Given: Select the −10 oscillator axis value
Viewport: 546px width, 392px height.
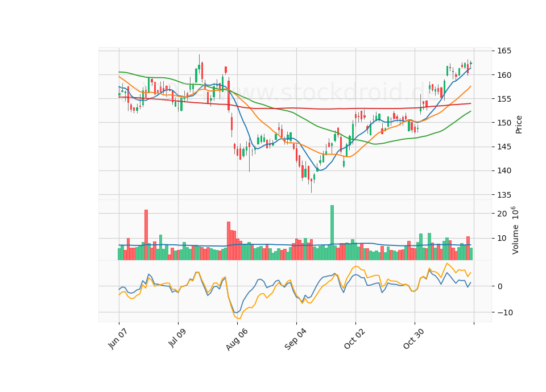Looking at the screenshot, I should pyautogui.click(x=505, y=312).
